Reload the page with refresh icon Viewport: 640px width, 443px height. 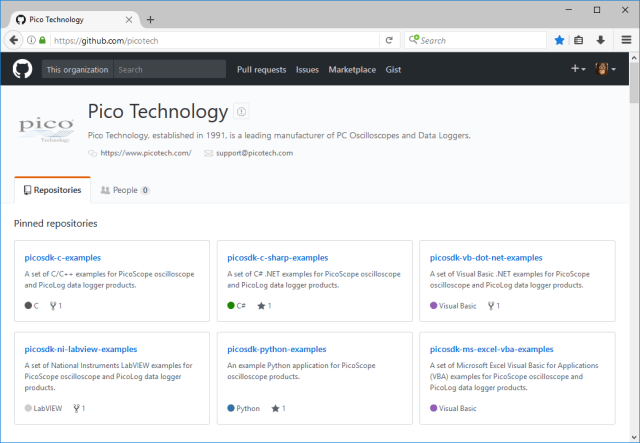tap(389, 40)
